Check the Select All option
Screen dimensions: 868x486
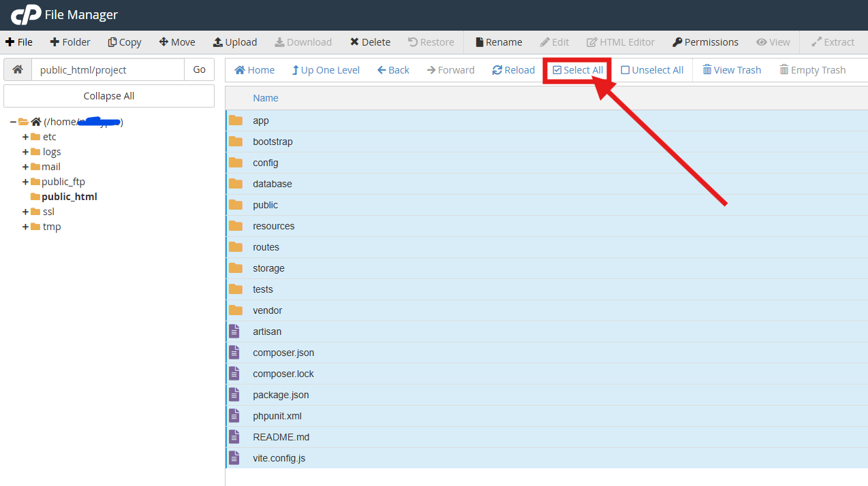tap(578, 70)
